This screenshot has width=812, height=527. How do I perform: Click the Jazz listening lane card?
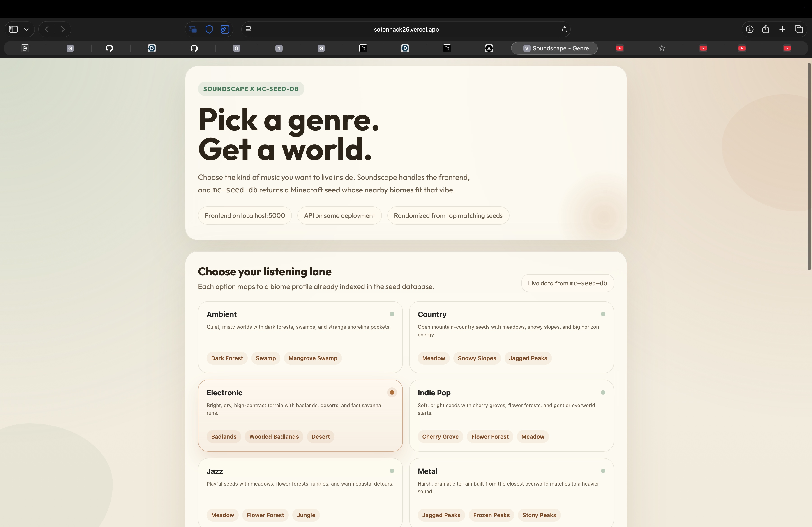click(300, 491)
